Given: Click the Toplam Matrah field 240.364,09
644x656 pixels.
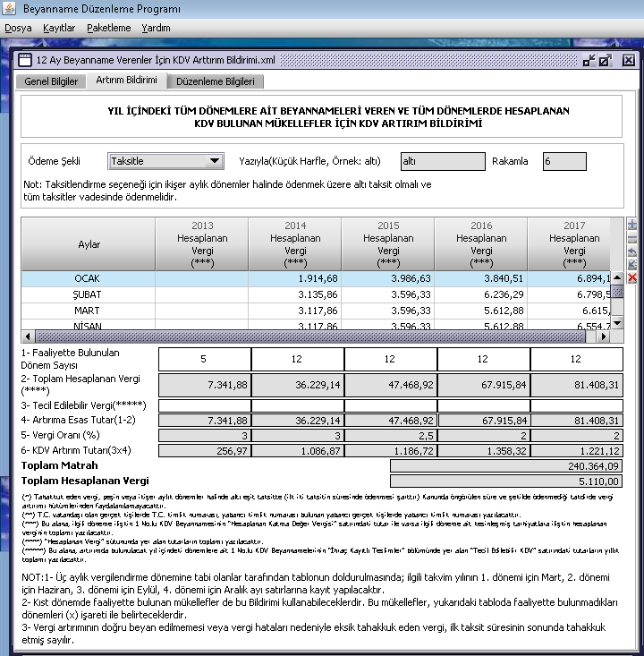Looking at the screenshot, I should point(506,466).
